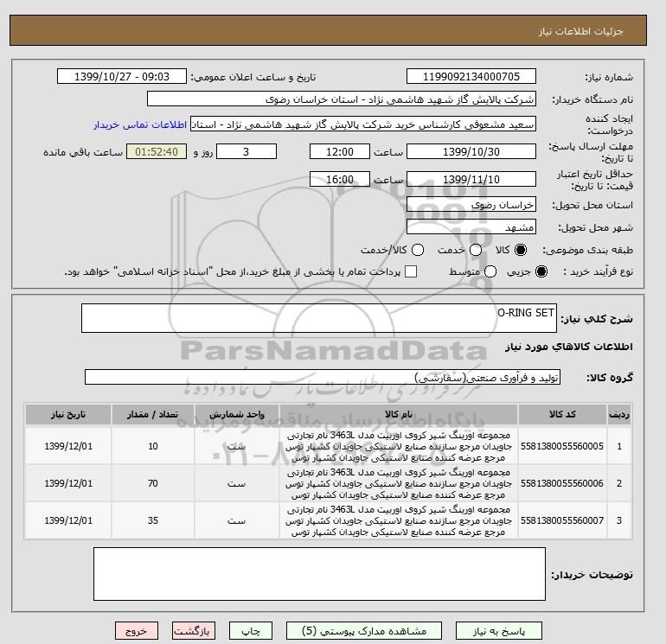Screen dimensions: 666x644
Task: Click quantity 10 in row 1
Action: click(x=153, y=446)
